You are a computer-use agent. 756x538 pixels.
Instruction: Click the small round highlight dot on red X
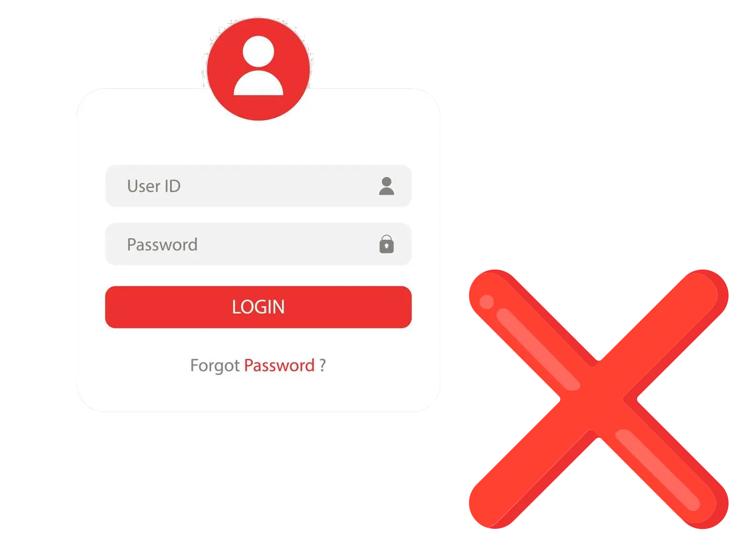[x=487, y=302]
